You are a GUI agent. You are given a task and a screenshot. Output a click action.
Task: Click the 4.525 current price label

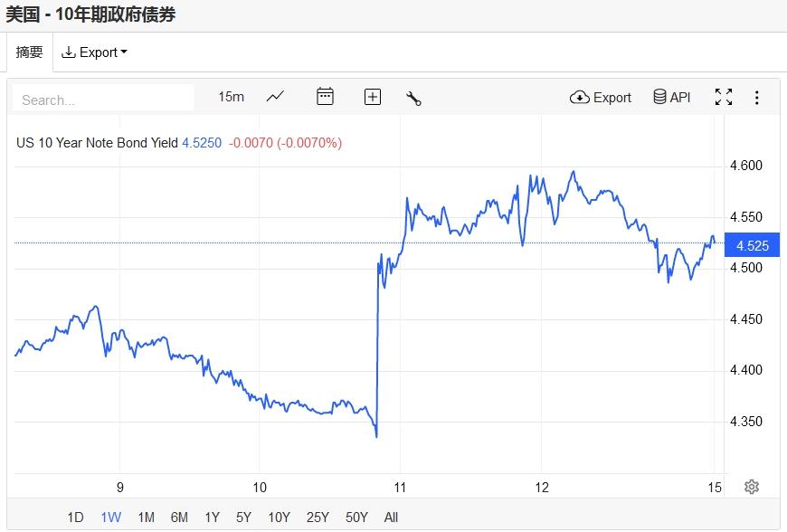(752, 245)
